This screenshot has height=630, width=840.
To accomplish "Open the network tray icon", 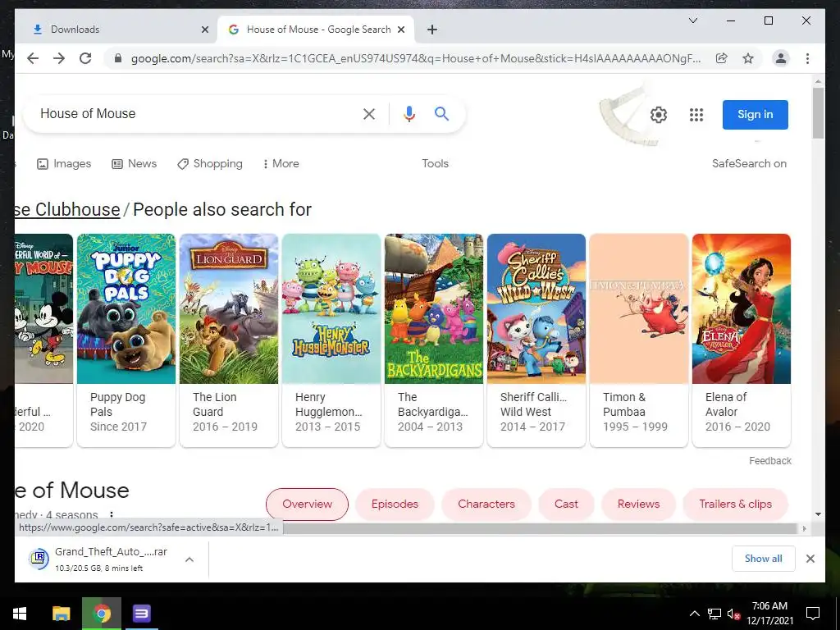I will [714, 614].
